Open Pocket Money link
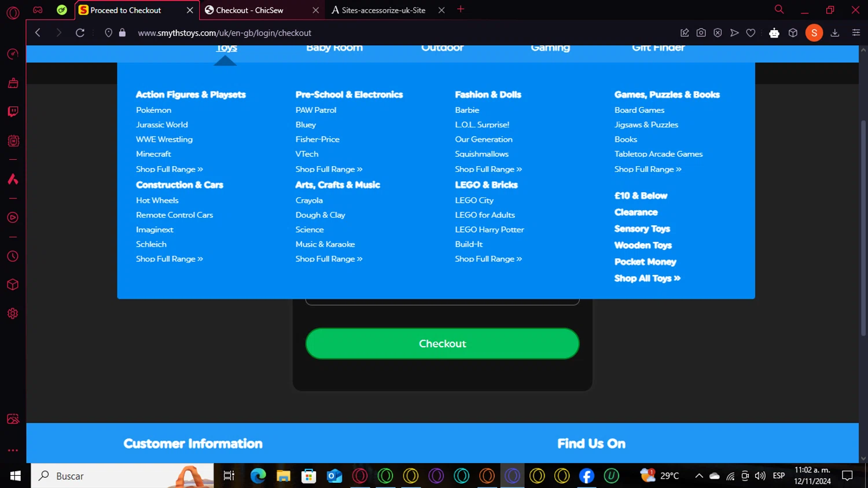This screenshot has height=488, width=868. click(x=645, y=262)
